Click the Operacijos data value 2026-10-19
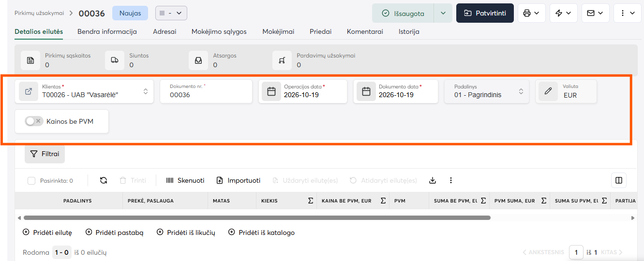Viewport: 644px width, 261px height. 301,95
